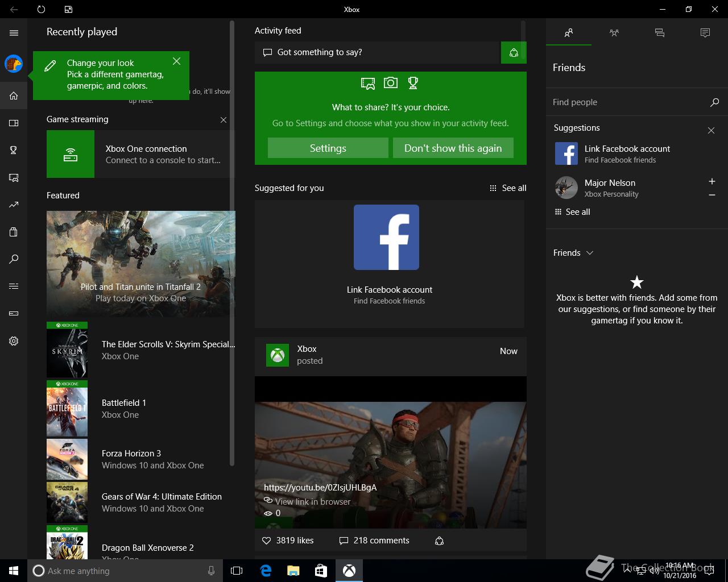Click the achievement trophy share icon
728x582 pixels.
[x=413, y=83]
